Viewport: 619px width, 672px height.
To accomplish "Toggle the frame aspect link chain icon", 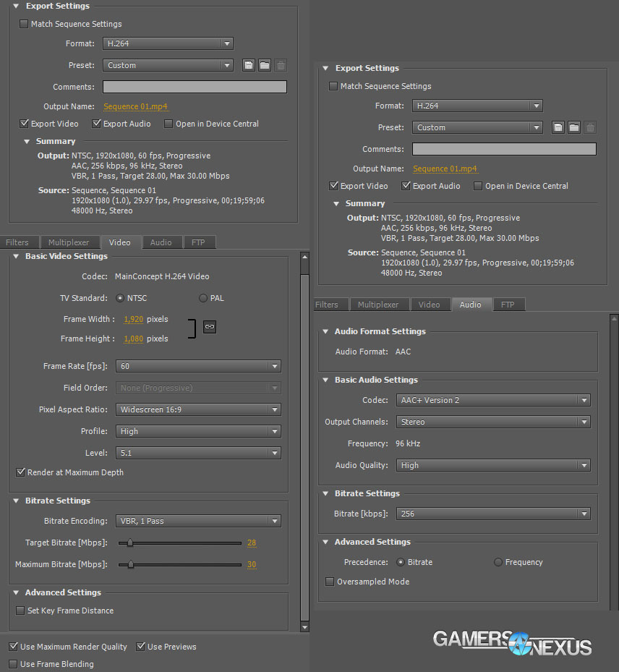I will [x=209, y=327].
